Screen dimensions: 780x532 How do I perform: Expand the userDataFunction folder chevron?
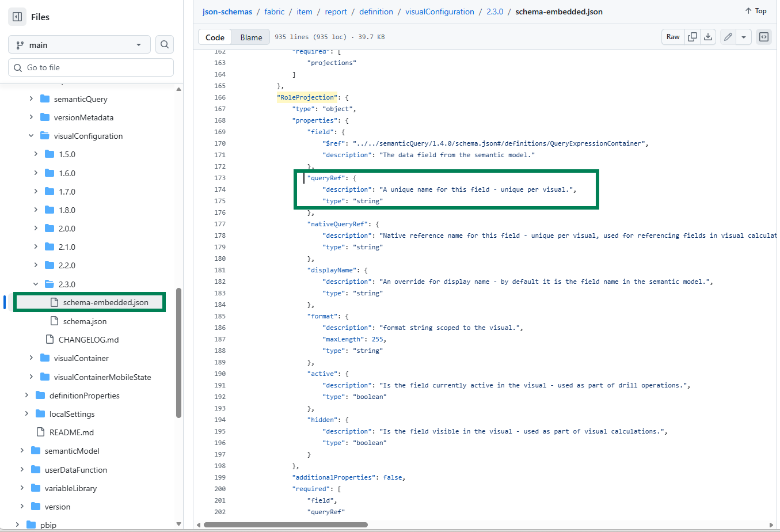click(22, 470)
